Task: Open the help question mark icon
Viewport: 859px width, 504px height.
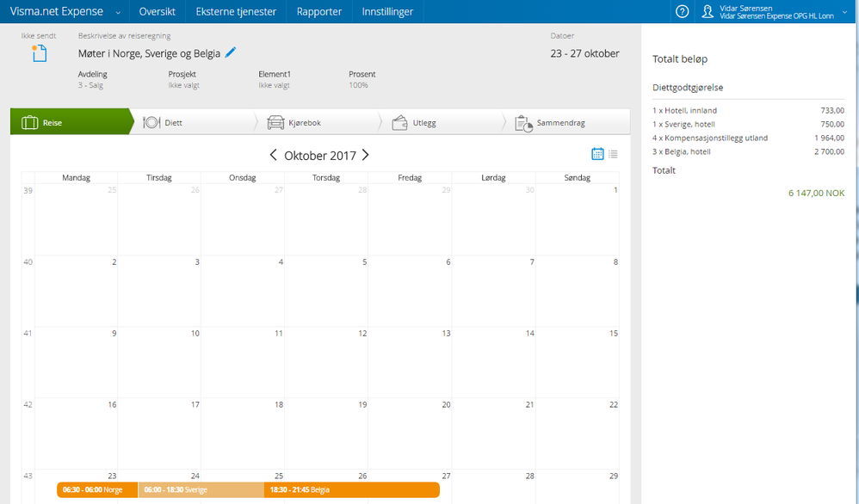Action: pos(682,11)
